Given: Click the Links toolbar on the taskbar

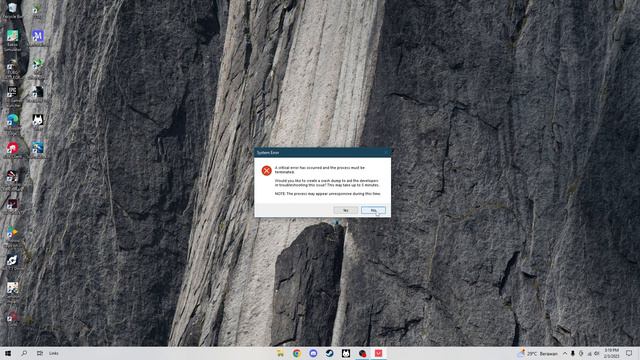Looking at the screenshot, I should click(x=54, y=353).
